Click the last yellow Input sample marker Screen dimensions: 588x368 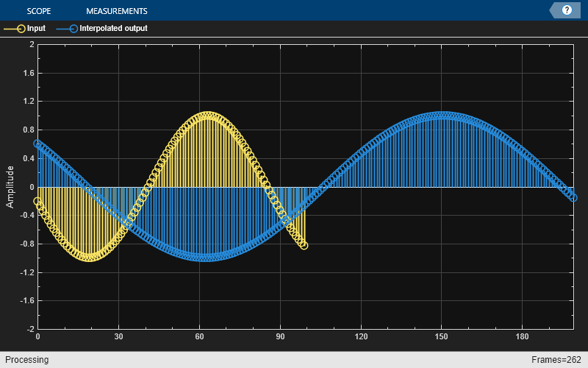(x=304, y=245)
